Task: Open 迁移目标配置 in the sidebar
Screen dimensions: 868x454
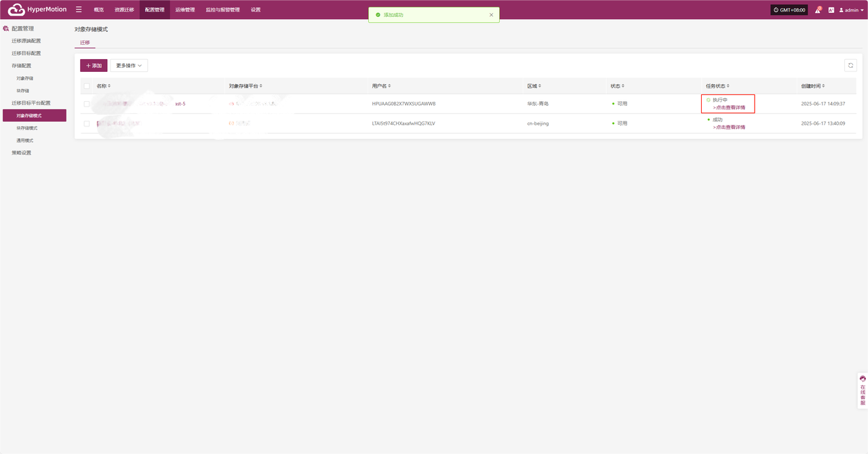Action: coord(26,53)
